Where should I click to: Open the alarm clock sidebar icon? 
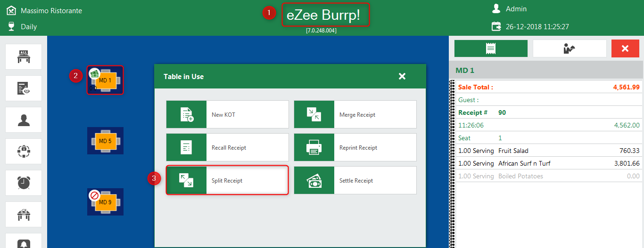pyautogui.click(x=24, y=183)
